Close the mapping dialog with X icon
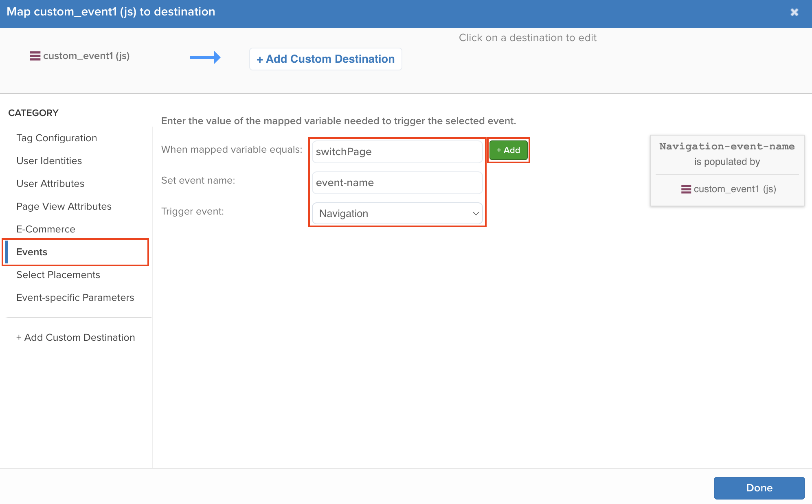This screenshot has height=504, width=812. 794,12
